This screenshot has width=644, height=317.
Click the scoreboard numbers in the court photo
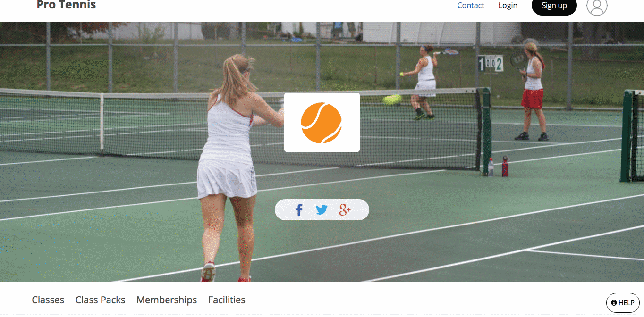(x=491, y=64)
